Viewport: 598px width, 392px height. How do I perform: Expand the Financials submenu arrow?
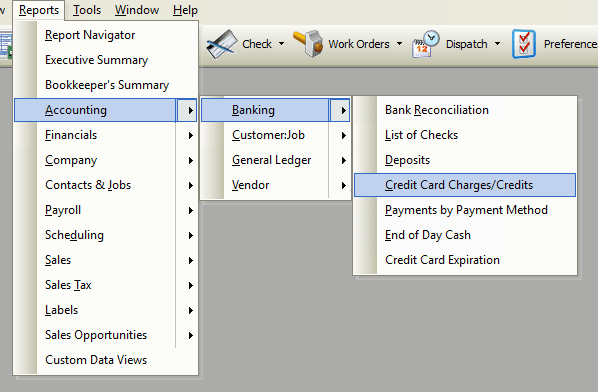tap(191, 135)
